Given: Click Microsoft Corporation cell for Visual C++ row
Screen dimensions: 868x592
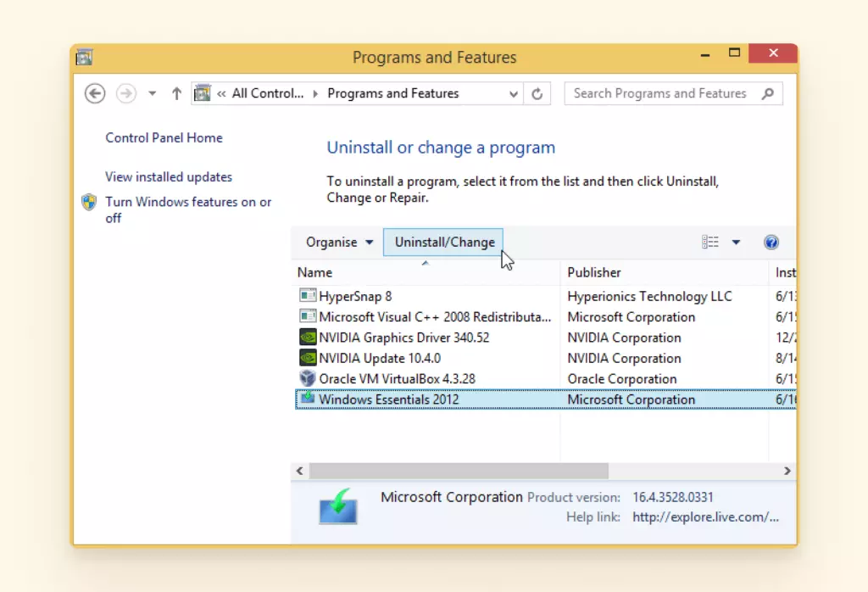Looking at the screenshot, I should click(x=631, y=316).
